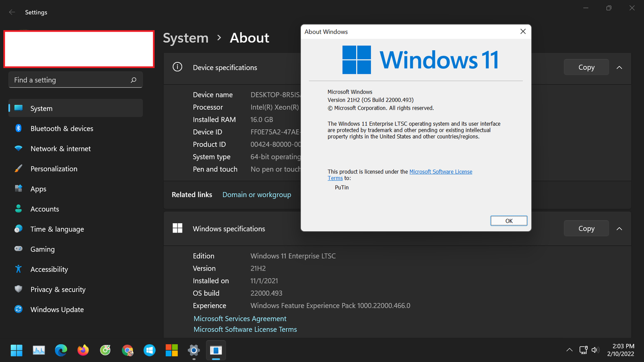
Task: Collapse the Windows specifications panel
Action: 619,228
